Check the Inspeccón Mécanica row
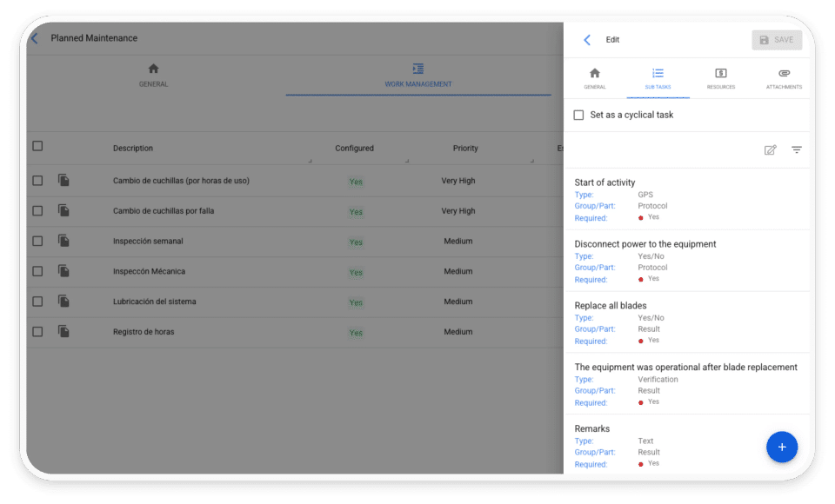This screenshot has width=835, height=504. [x=37, y=271]
